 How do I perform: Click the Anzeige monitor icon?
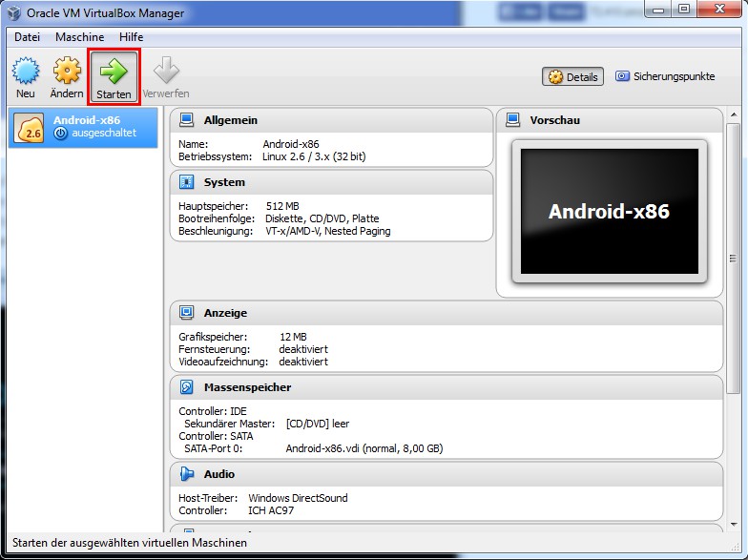pos(187,313)
